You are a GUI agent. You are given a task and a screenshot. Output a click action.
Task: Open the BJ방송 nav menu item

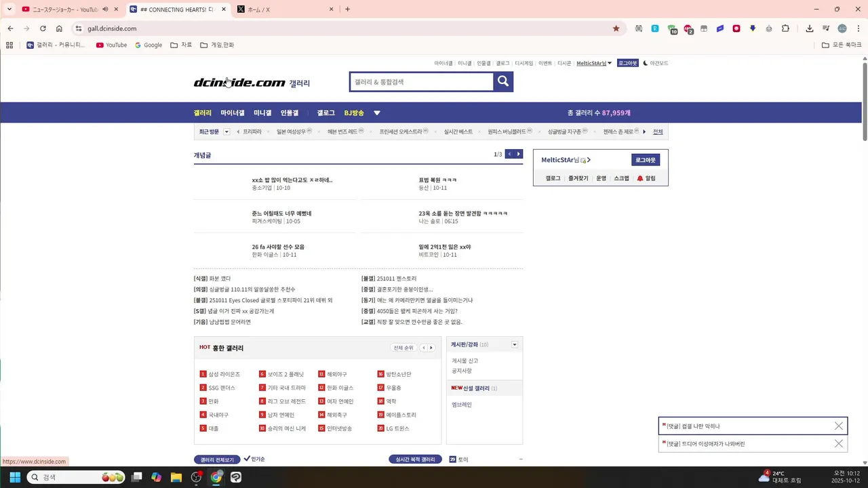pyautogui.click(x=354, y=113)
